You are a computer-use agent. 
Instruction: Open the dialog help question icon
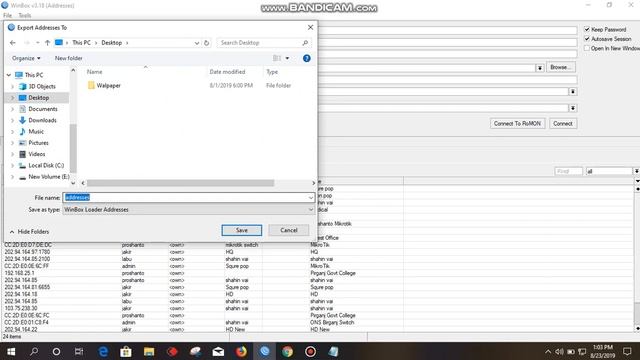pos(307,58)
